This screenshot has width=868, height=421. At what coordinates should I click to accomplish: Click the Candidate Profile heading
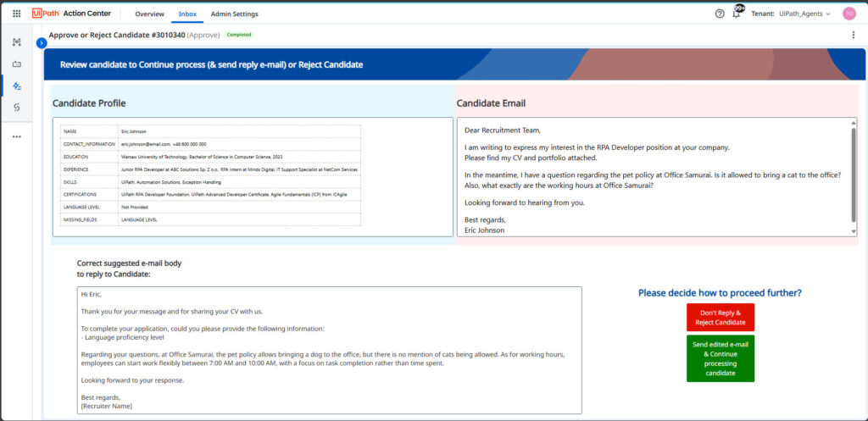89,103
